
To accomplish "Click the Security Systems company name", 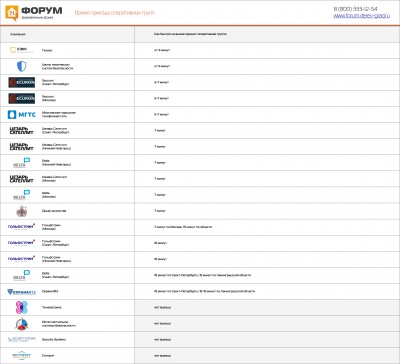I will tap(54, 339).
